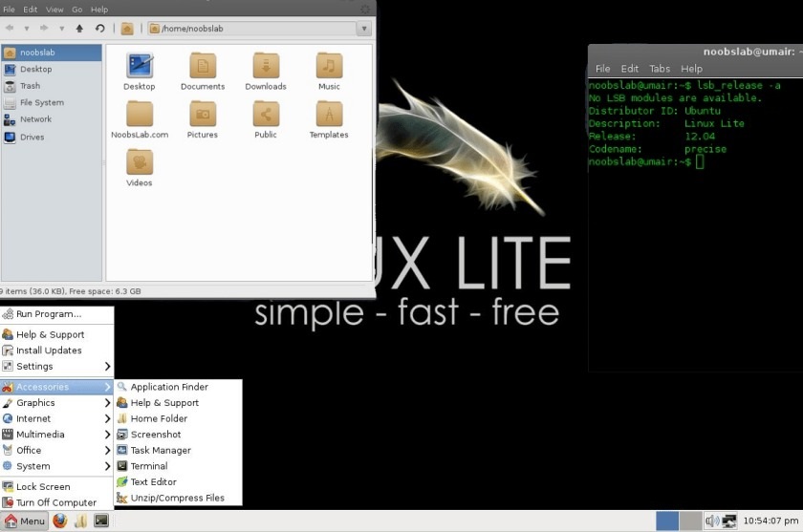Open the file manager Help menu

click(99, 10)
